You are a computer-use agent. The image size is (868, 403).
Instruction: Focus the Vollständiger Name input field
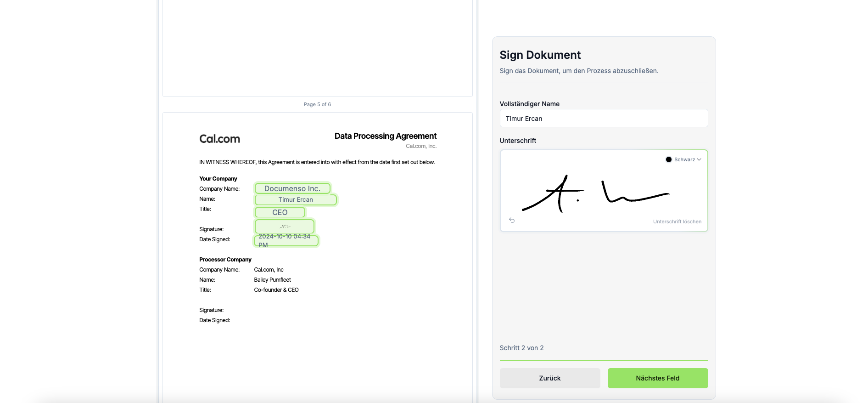603,118
